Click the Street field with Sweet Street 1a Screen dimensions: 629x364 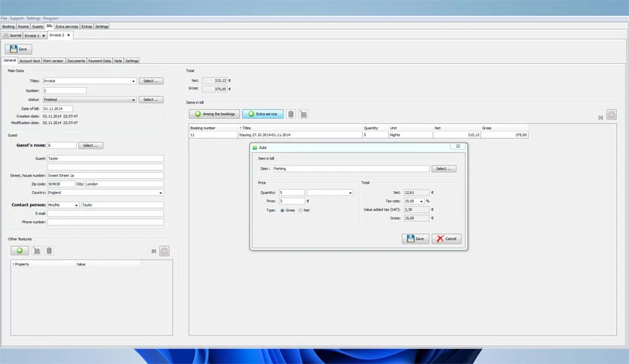(105, 175)
